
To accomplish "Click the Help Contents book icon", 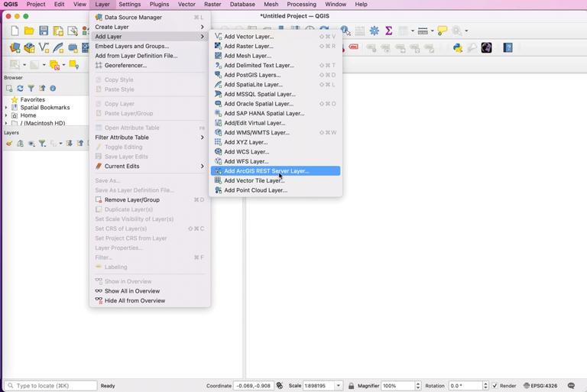I will pyautogui.click(x=508, y=48).
